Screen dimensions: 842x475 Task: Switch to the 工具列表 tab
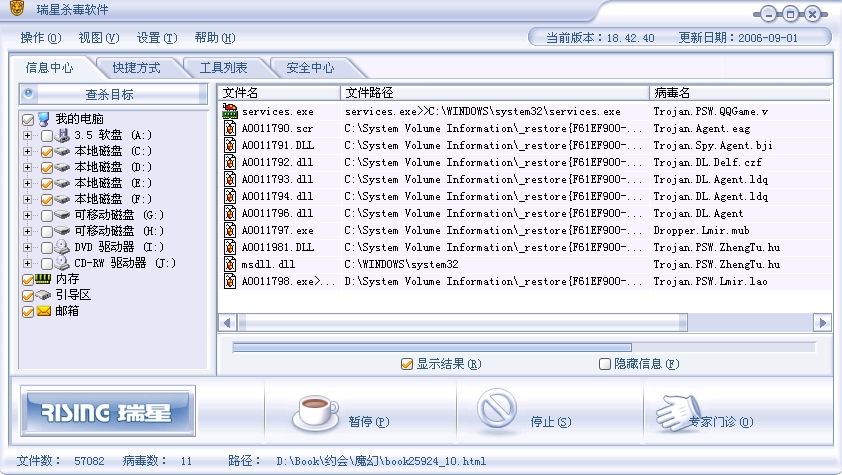[x=223, y=68]
